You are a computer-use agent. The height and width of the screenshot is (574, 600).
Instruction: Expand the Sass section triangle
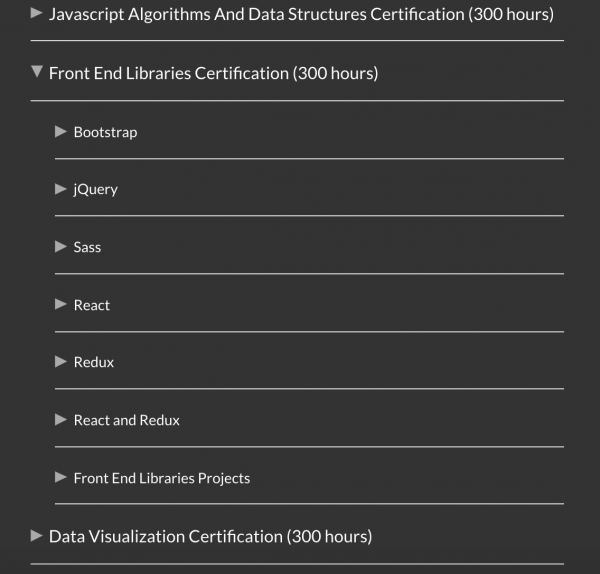coord(61,246)
